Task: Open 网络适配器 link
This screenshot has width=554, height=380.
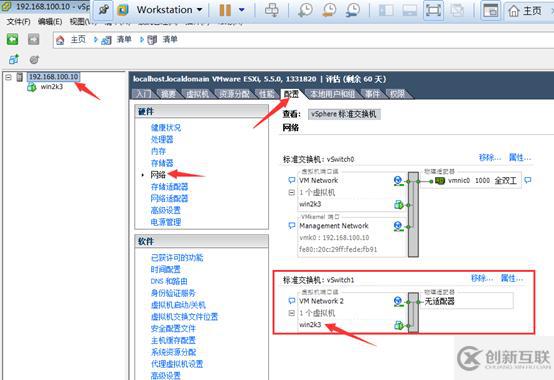Action: [x=170, y=198]
